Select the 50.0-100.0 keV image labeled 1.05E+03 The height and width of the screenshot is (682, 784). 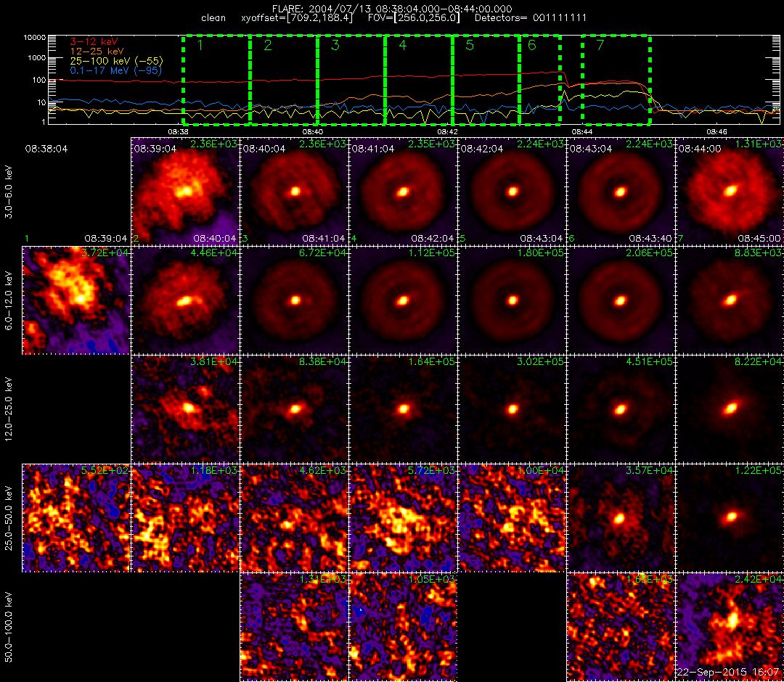click(x=403, y=627)
